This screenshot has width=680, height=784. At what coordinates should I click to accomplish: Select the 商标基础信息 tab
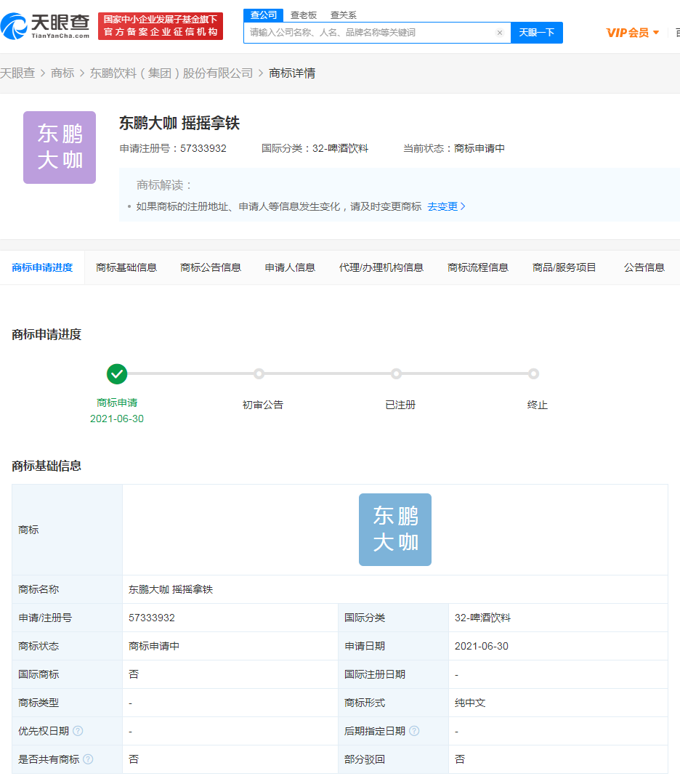click(126, 267)
